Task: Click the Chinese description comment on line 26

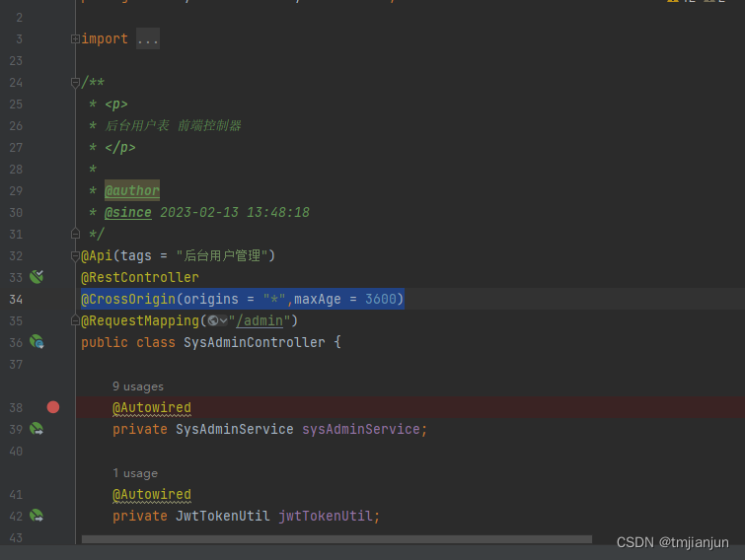Action: [173, 126]
